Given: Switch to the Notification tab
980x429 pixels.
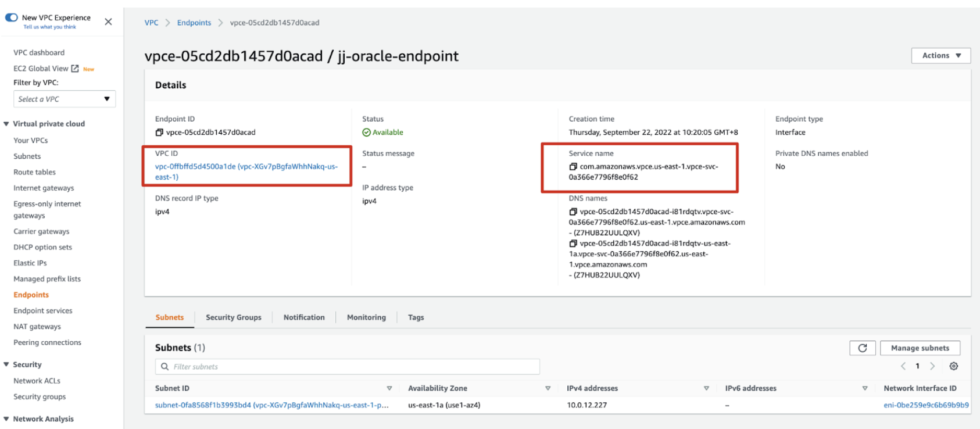Looking at the screenshot, I should coord(304,317).
